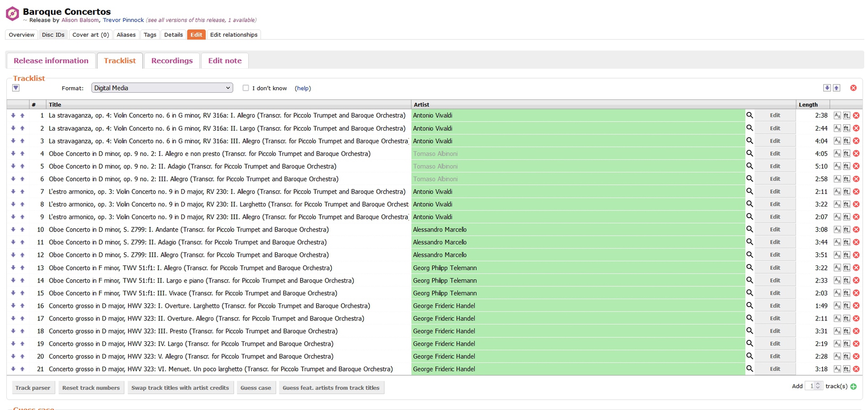
Task: Open the Cover art (0) tab
Action: coord(90,35)
